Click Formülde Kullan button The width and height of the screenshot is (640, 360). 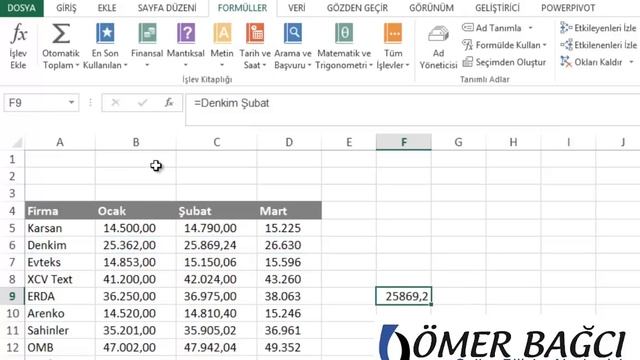(x=504, y=45)
